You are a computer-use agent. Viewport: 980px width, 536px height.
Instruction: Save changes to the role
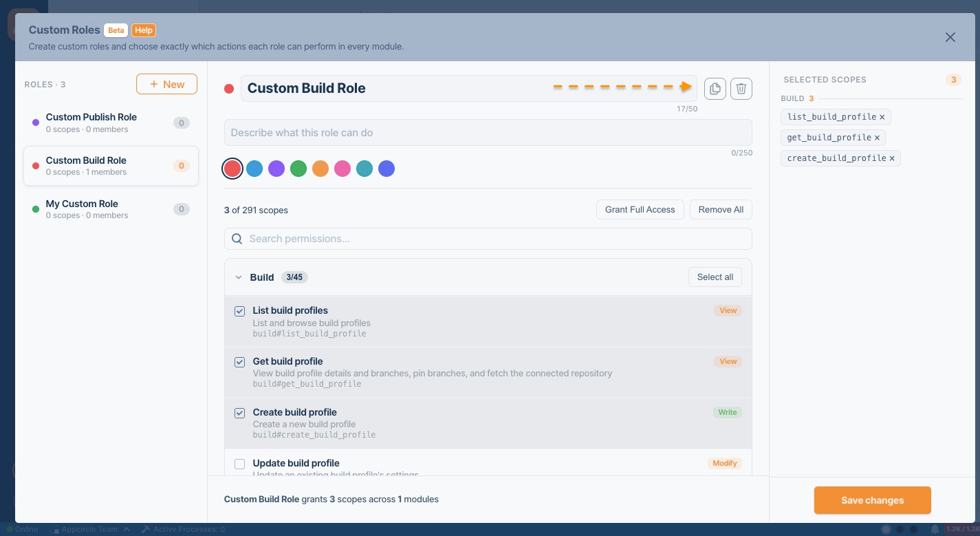[x=873, y=500]
